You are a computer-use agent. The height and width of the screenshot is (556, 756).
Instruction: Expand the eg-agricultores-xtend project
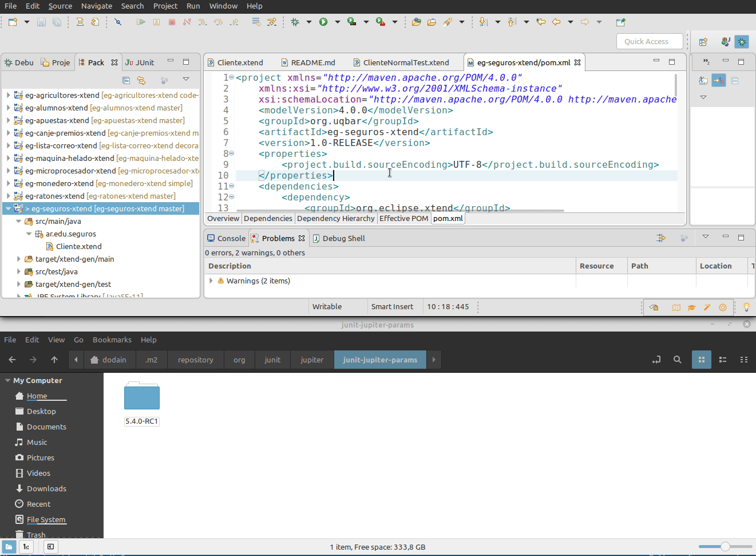8,95
